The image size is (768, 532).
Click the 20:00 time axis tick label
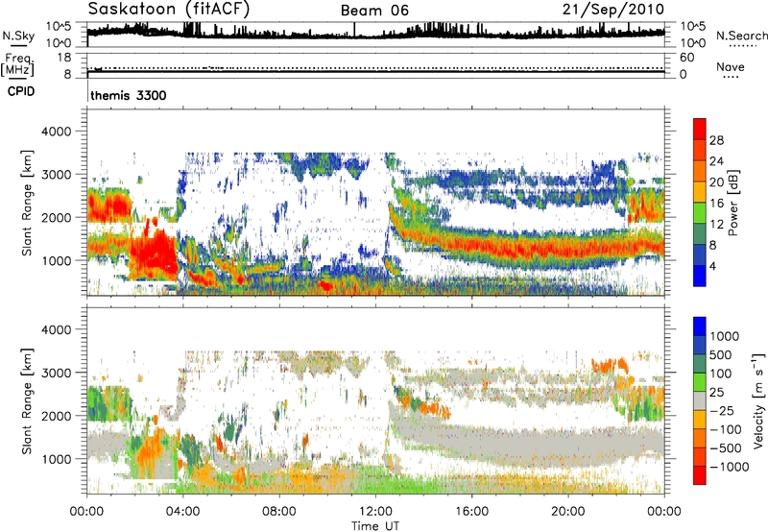(x=568, y=512)
